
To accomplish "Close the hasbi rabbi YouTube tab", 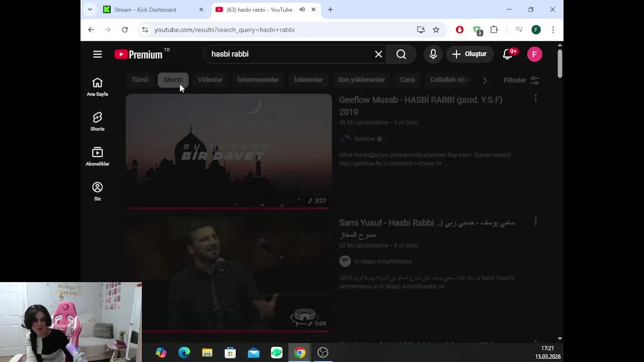I will click(x=313, y=10).
